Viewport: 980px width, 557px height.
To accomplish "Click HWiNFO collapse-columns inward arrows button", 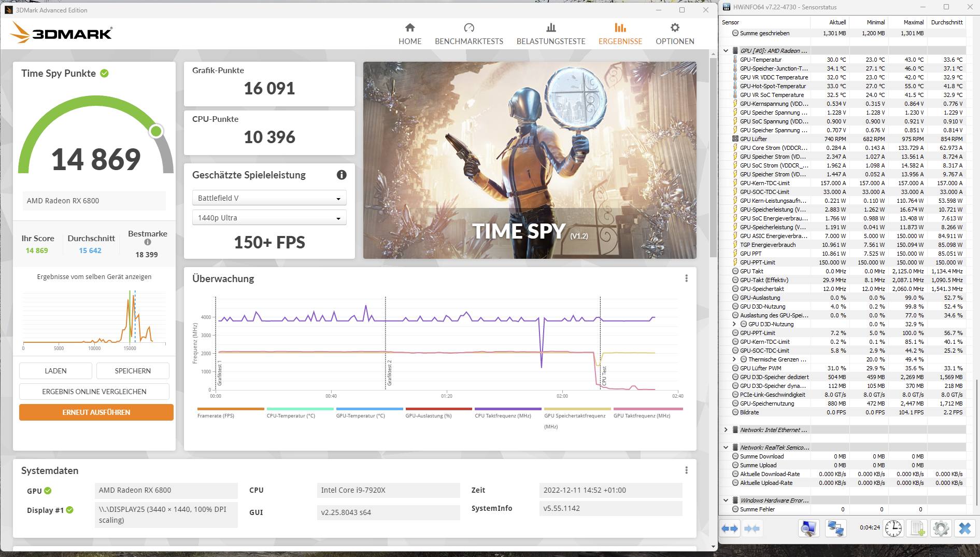I will pyautogui.click(x=751, y=528).
